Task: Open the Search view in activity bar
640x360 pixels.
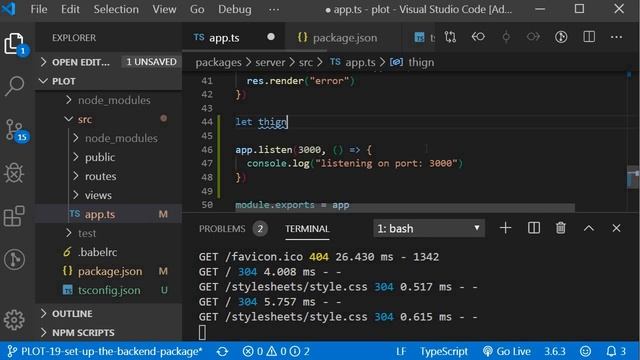Action: (15, 86)
